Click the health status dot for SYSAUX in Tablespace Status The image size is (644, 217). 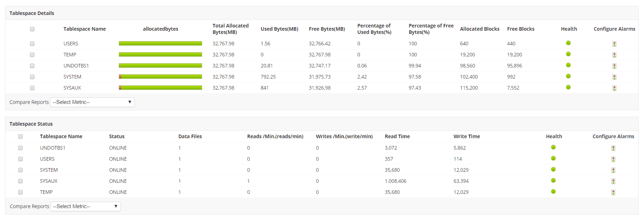553,181
